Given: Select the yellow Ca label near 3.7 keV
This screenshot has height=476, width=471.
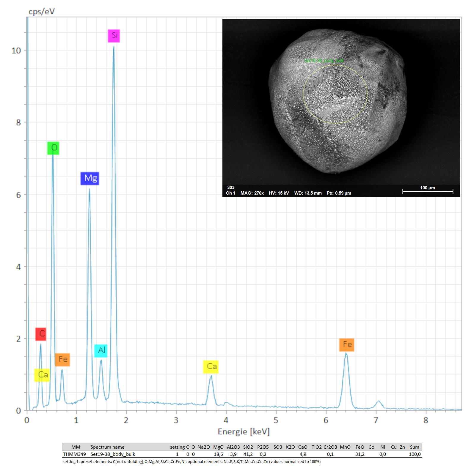Looking at the screenshot, I should tap(211, 367).
